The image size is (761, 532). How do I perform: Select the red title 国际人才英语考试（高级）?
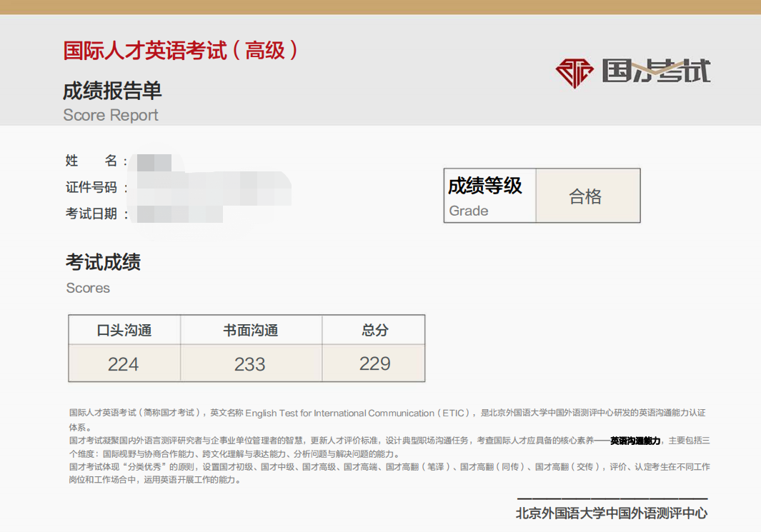pos(181,51)
